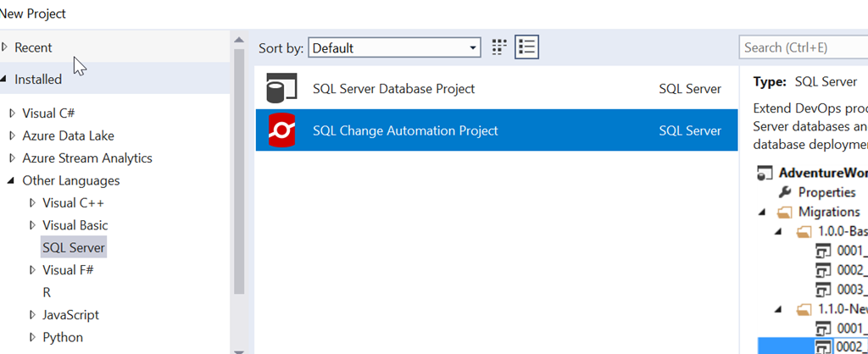Click the AdventureWorks project icon

pos(764,173)
